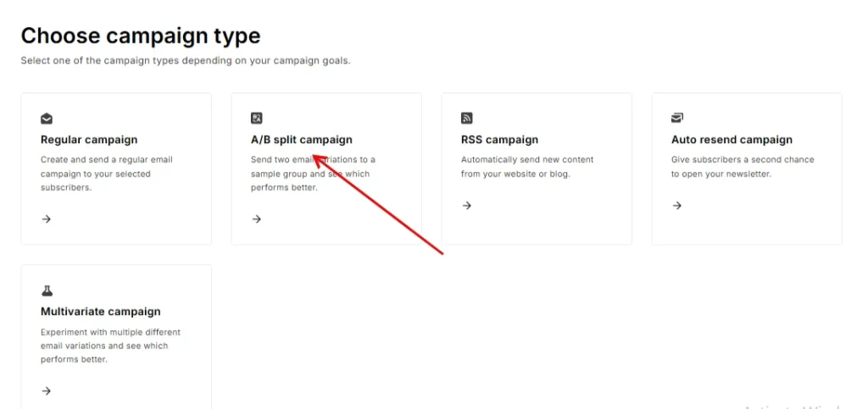This screenshot has height=409, width=868.
Task: Select the Regular campaign title
Action: 89,140
